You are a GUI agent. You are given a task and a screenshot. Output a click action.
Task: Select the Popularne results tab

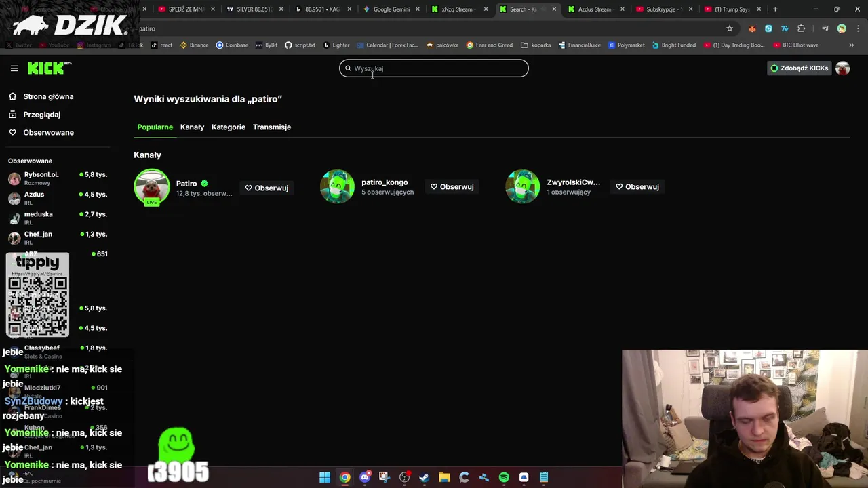click(x=155, y=127)
